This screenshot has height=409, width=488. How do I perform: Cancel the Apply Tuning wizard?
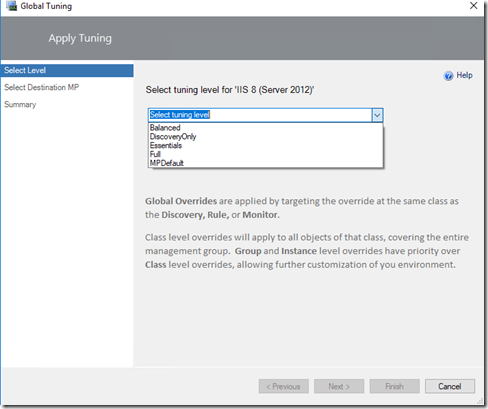coord(450,386)
